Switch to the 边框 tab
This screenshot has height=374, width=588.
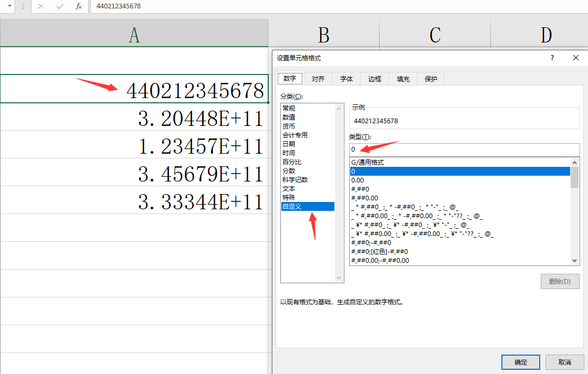(375, 79)
